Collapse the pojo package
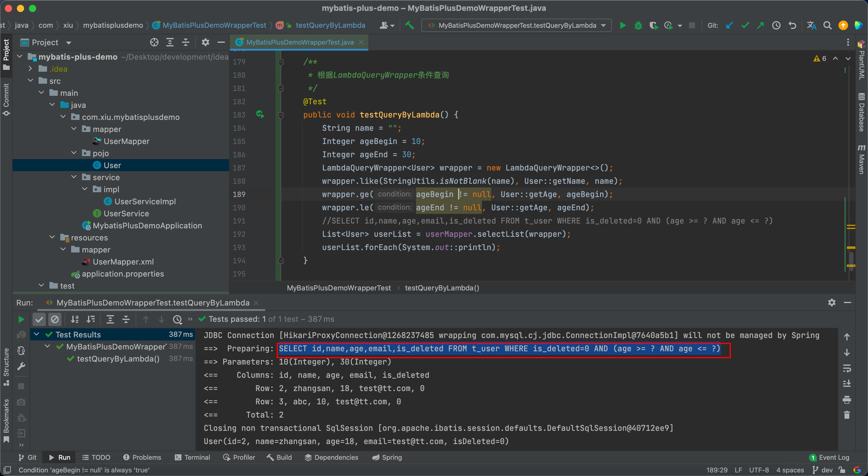Screen dimensions: 868x476 [74, 153]
